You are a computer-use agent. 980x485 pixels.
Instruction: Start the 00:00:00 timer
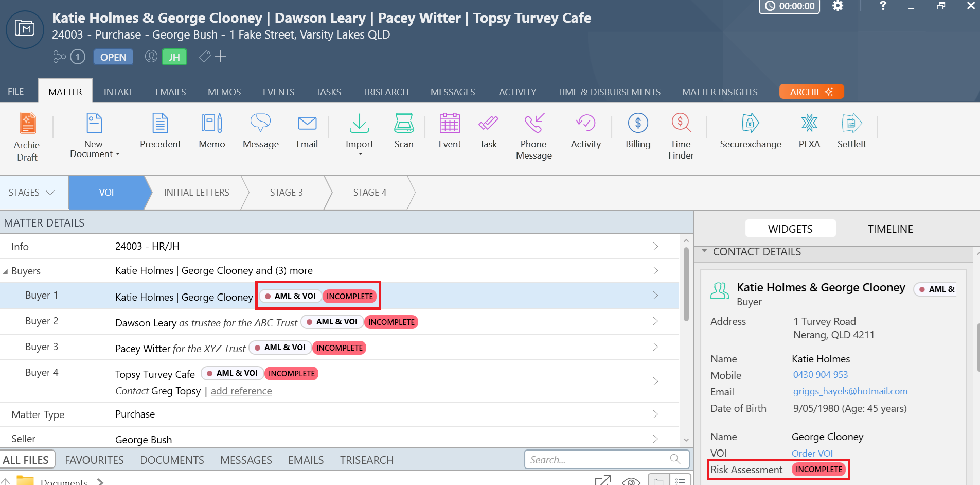click(789, 6)
